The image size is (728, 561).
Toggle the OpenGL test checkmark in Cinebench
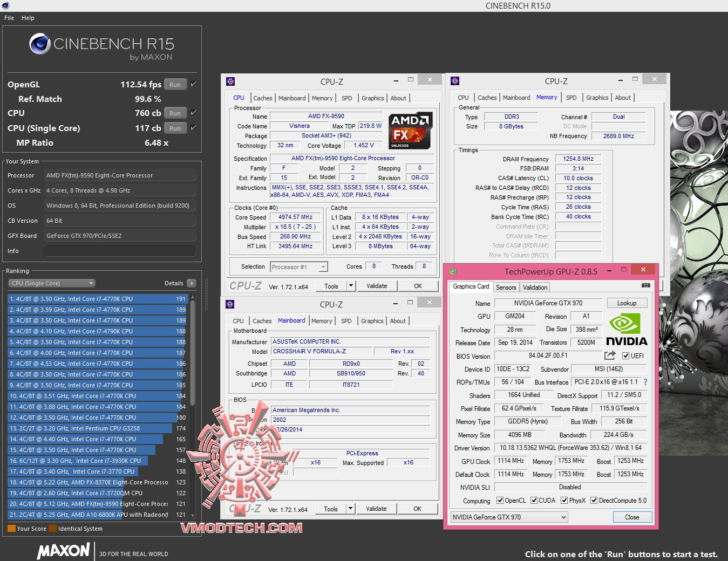(x=193, y=84)
